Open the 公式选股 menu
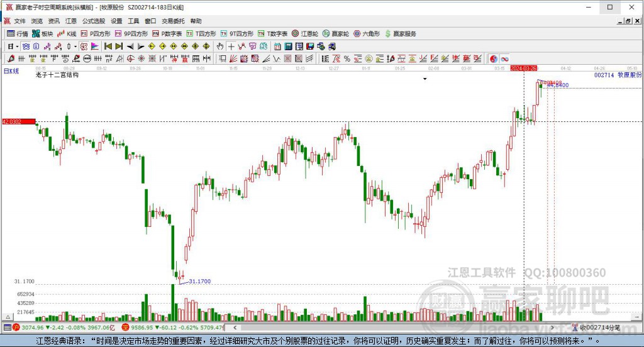The image size is (644, 347). tap(94, 21)
